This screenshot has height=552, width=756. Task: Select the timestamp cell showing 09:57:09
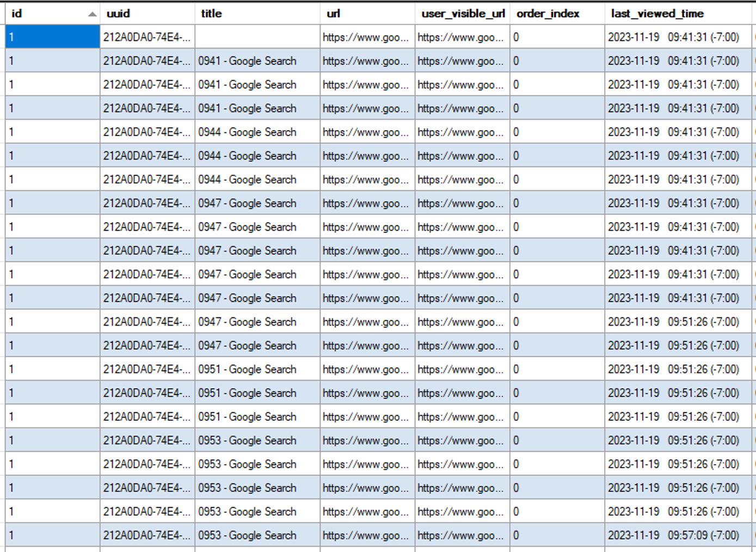tap(673, 535)
